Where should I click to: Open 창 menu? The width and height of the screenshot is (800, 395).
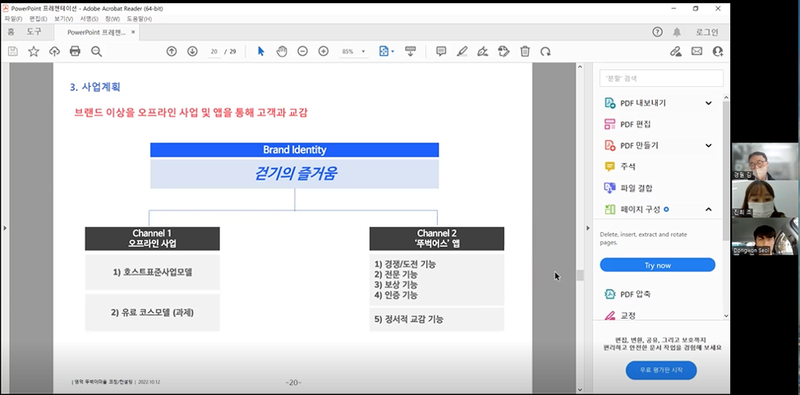[x=112, y=19]
